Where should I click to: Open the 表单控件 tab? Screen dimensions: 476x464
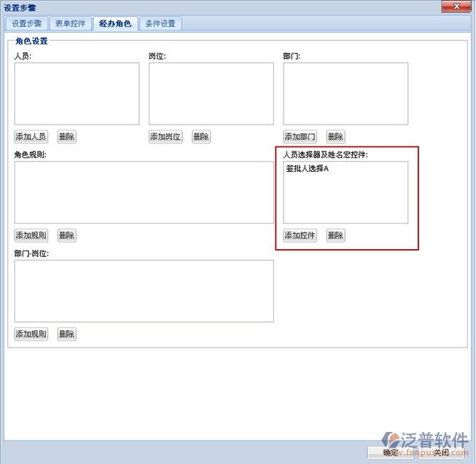coord(71,23)
